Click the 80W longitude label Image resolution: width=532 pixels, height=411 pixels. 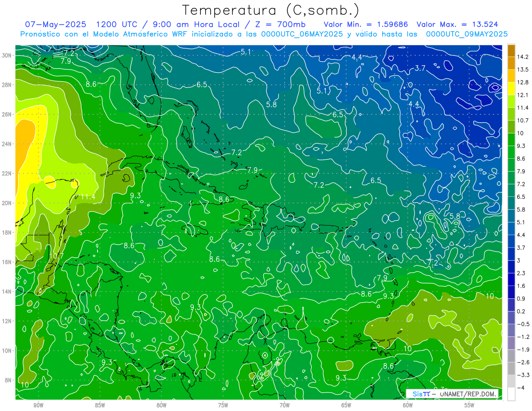click(161, 405)
